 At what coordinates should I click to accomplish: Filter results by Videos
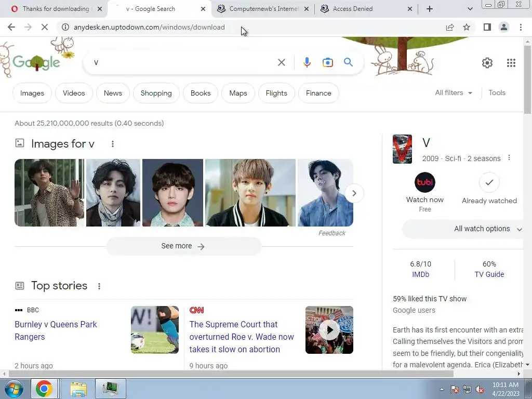(74, 93)
